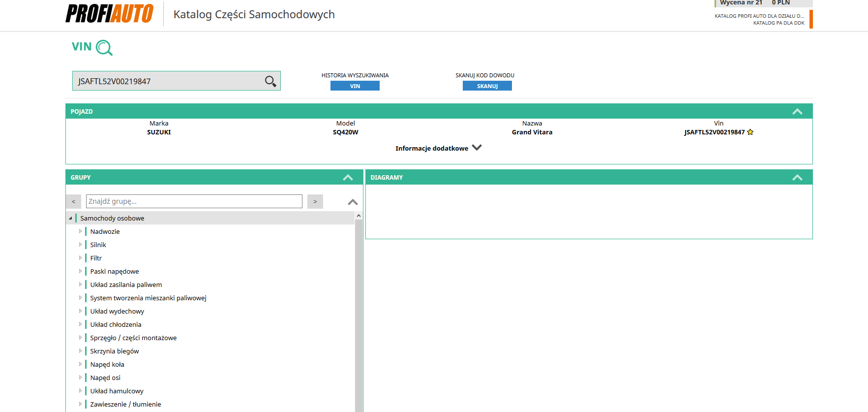Open KATALOG PROFI AUTO DLA DZIAŁU link
This screenshot has width=868, height=412.
(759, 16)
